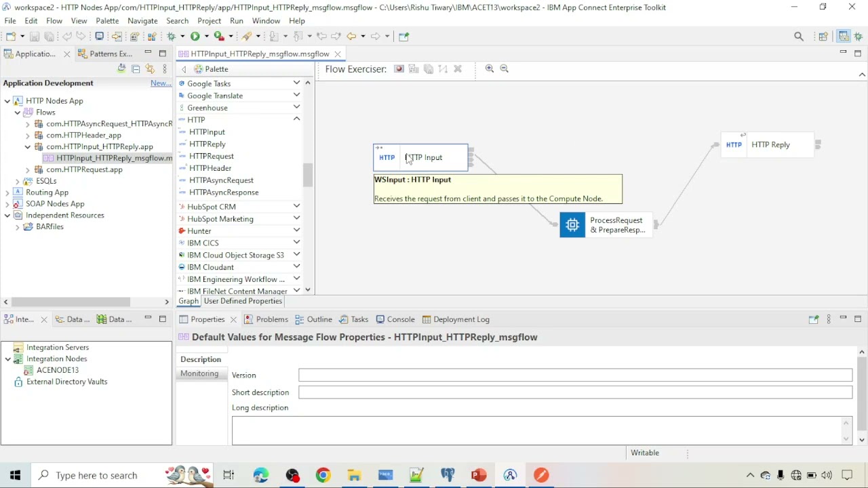Zoom out on the message flow canvas
This screenshot has width=868, height=488.
pos(504,68)
